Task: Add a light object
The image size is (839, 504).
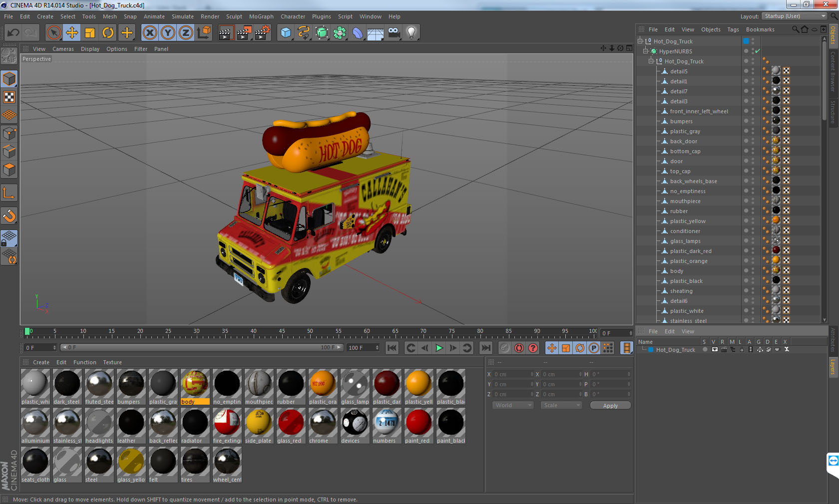Action: pyautogui.click(x=412, y=33)
